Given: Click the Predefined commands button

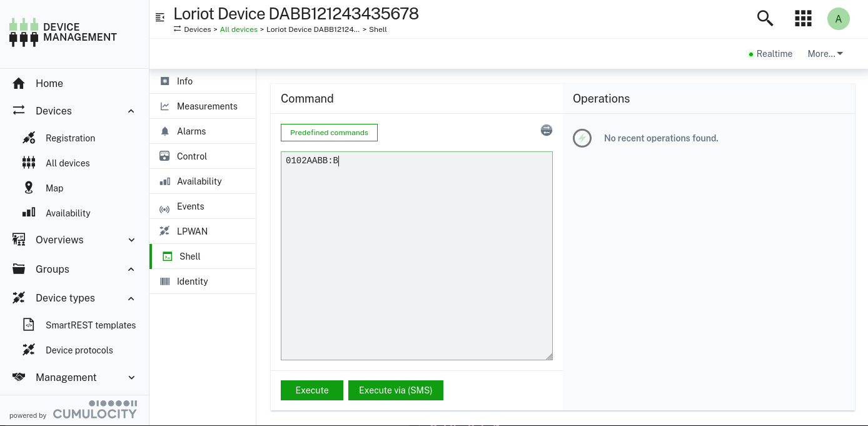Looking at the screenshot, I should 329,133.
